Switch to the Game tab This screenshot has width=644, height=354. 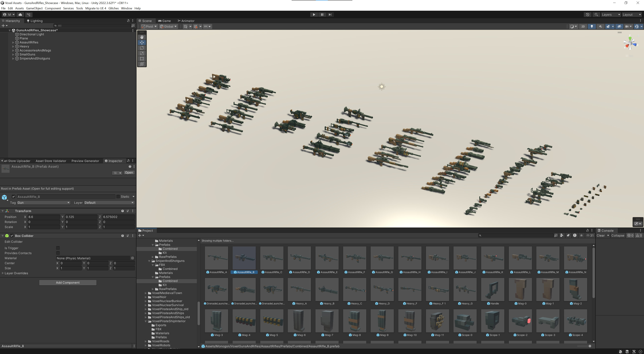(165, 21)
